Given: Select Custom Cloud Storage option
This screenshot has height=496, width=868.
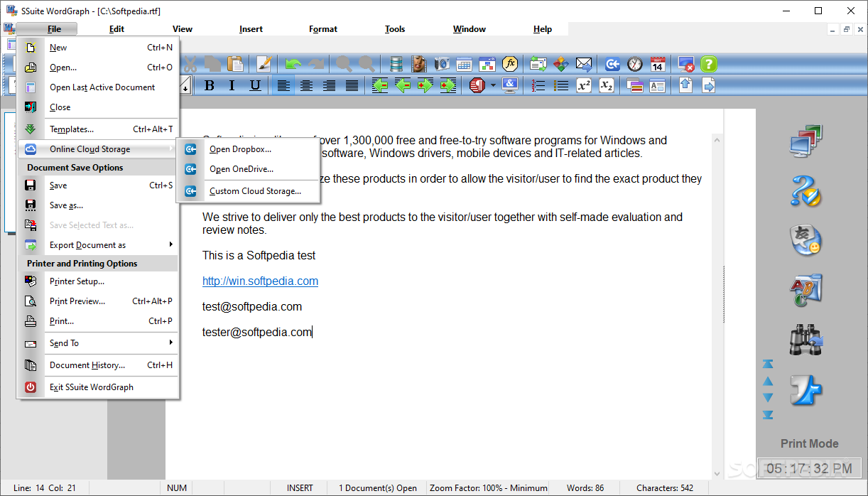Looking at the screenshot, I should 249,191.
